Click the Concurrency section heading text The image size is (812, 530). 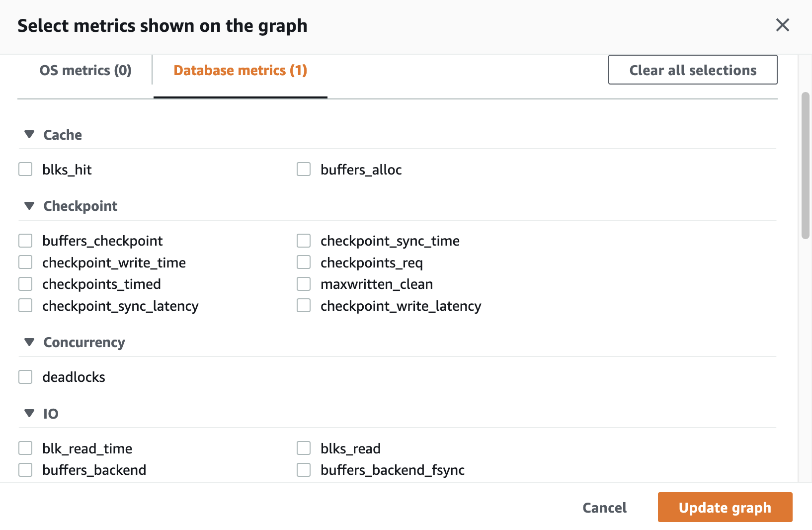pyautogui.click(x=84, y=343)
